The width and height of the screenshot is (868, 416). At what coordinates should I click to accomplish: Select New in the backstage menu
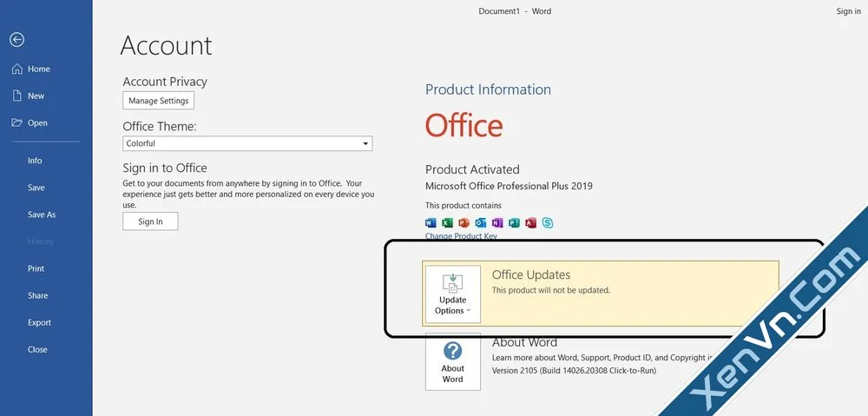[36, 96]
